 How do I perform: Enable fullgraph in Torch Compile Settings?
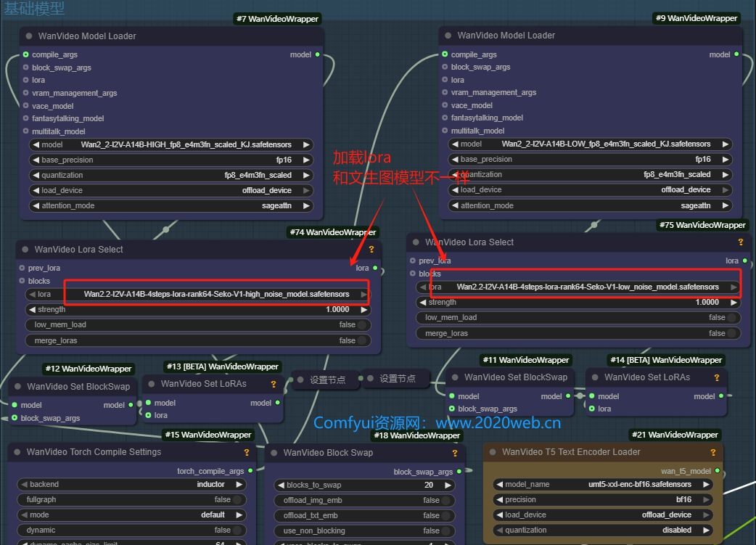[x=131, y=500]
